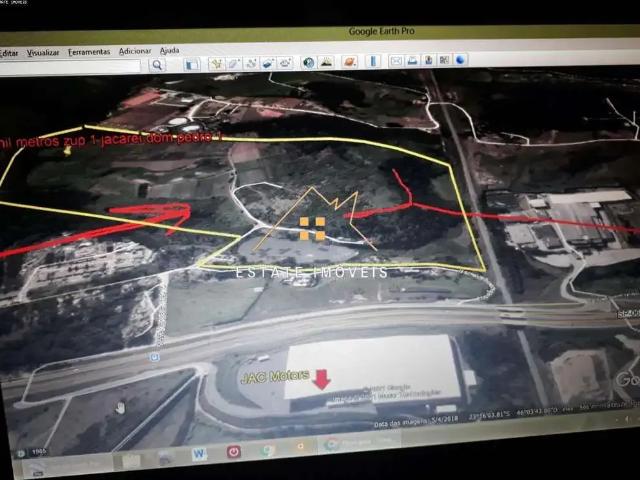Open the Adicionar menu

[135, 50]
